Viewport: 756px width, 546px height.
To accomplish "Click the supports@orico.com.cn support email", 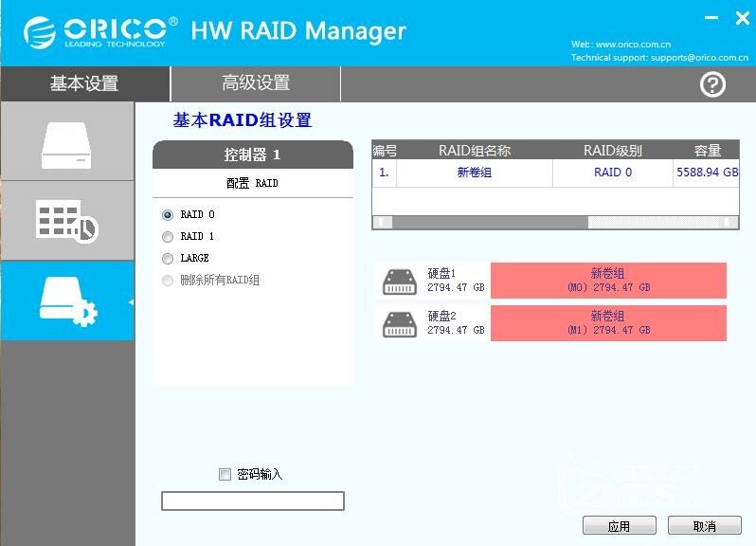I will click(699, 58).
